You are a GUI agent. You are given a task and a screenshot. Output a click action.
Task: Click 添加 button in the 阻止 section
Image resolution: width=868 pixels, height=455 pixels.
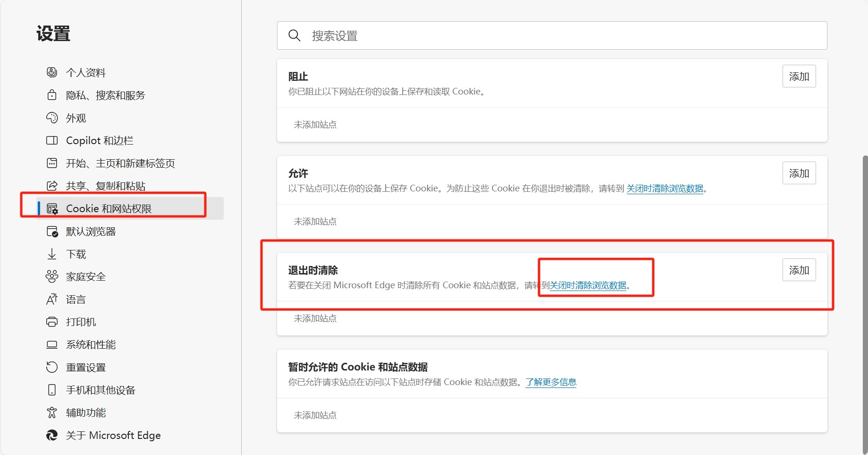coord(799,76)
